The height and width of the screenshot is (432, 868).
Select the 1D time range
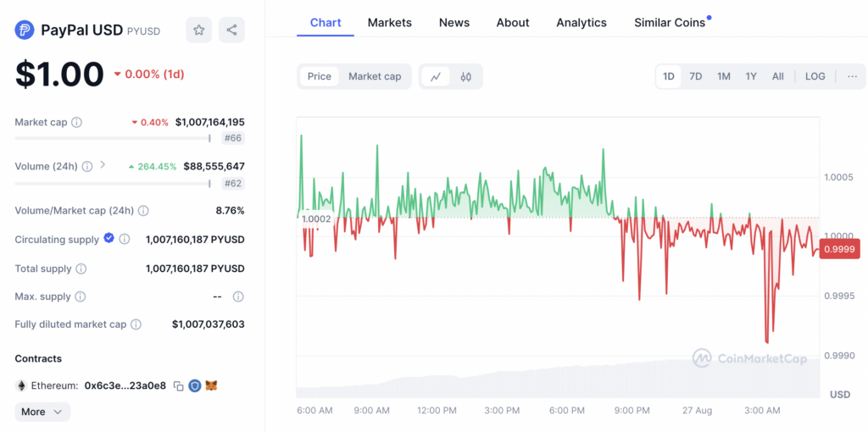pos(669,76)
